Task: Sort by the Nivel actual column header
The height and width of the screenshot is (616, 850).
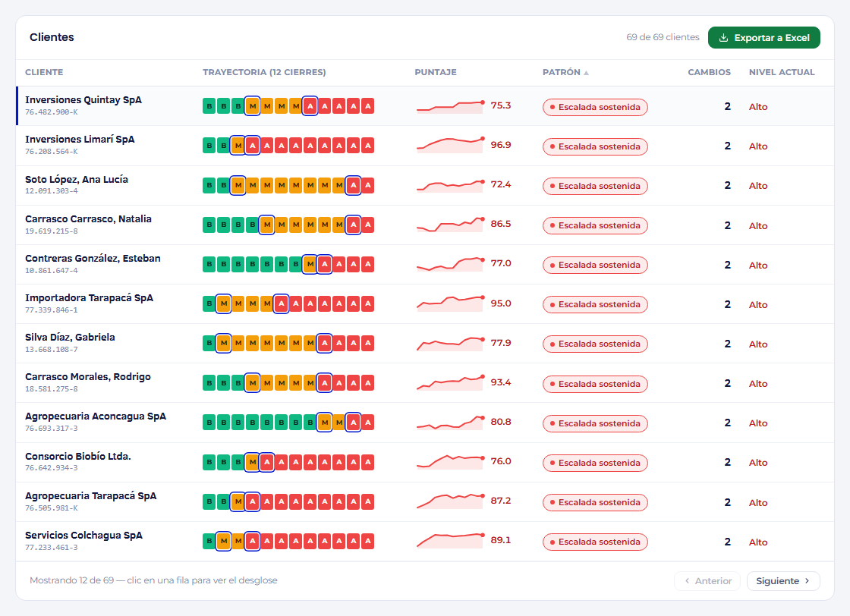Action: click(x=782, y=72)
